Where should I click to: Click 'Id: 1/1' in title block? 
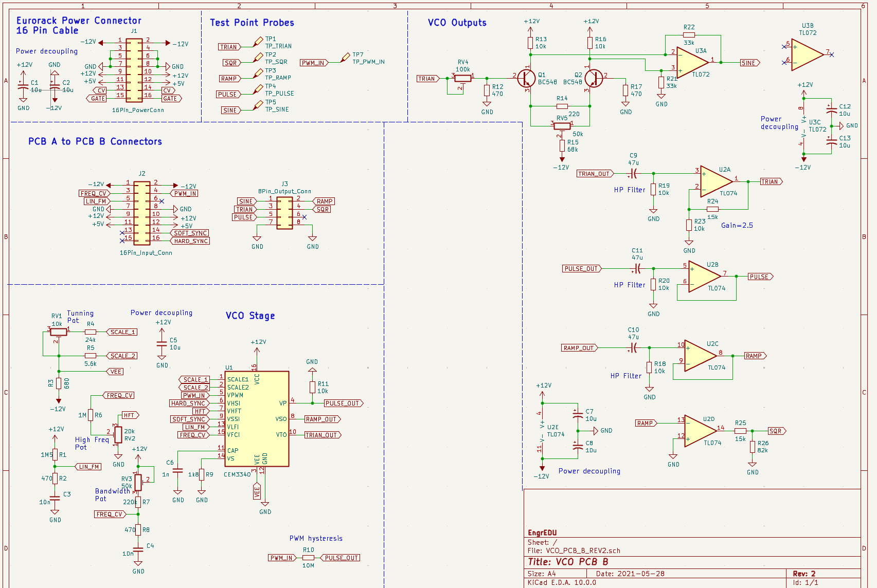click(805, 582)
